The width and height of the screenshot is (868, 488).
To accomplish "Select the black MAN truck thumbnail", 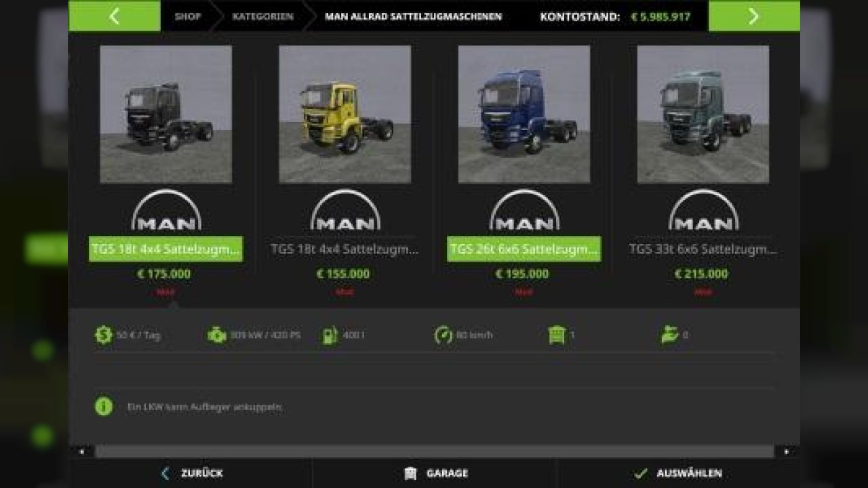I will (166, 114).
